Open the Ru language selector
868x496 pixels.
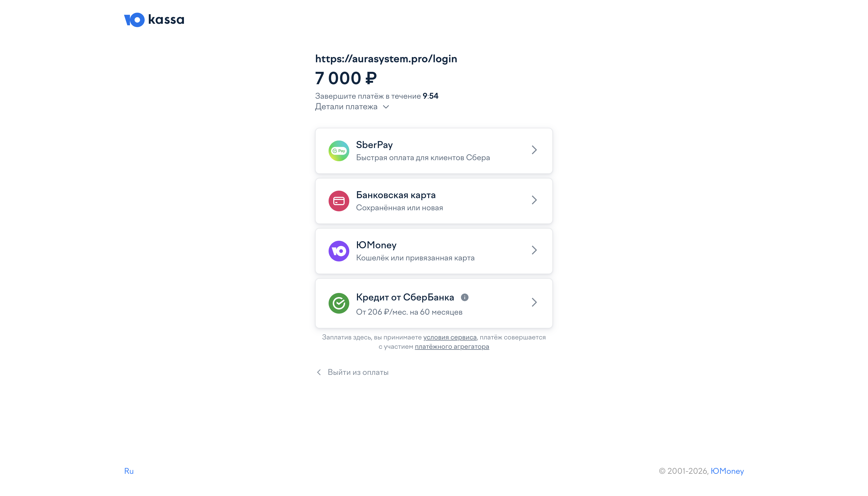tap(129, 471)
